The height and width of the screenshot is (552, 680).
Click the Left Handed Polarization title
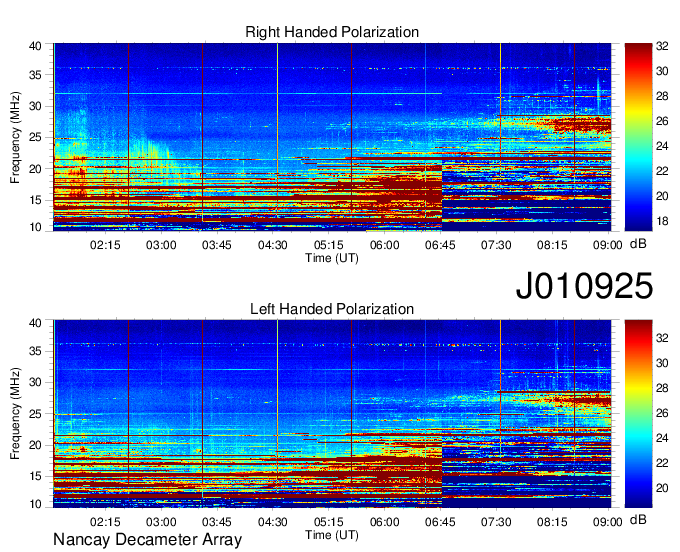[332, 309]
